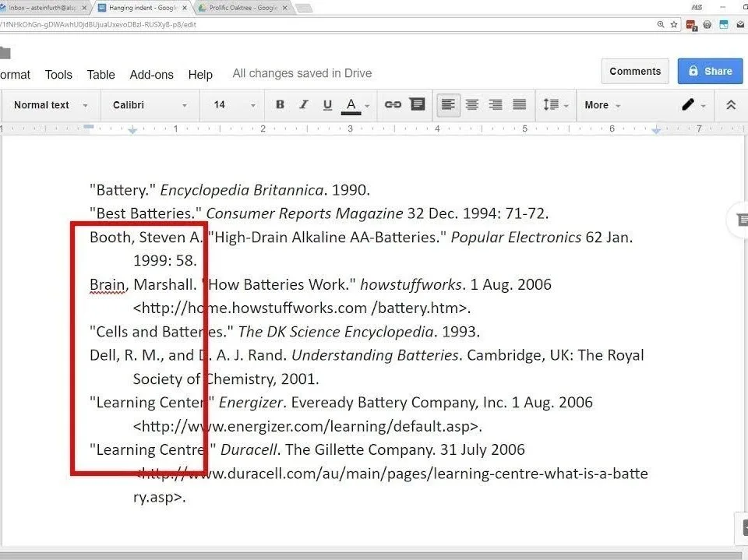This screenshot has height=560, width=748.
Task: Open the line spacing options
Action: point(555,105)
